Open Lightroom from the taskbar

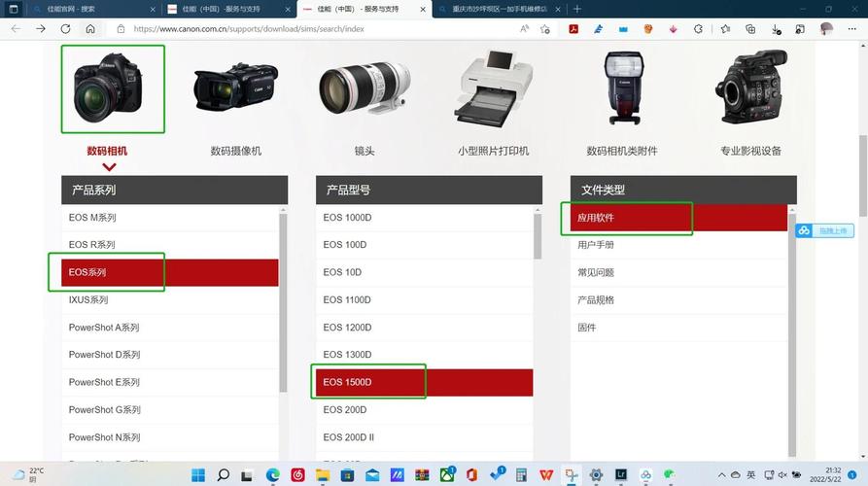click(621, 475)
